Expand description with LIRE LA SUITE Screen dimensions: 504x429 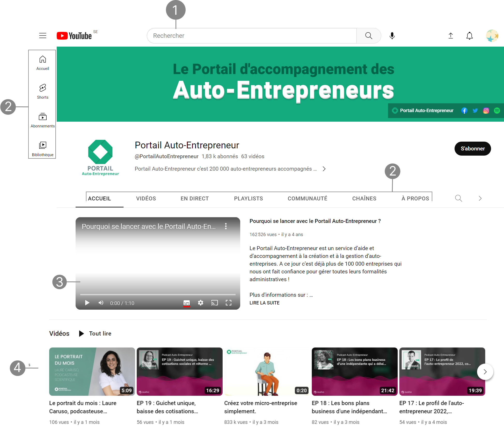tap(264, 303)
